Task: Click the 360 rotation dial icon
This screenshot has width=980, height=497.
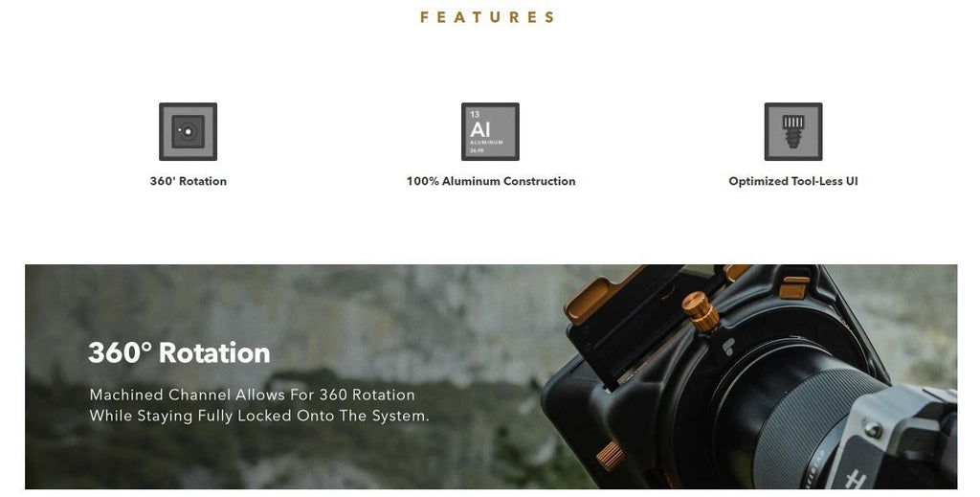Action: tap(189, 132)
